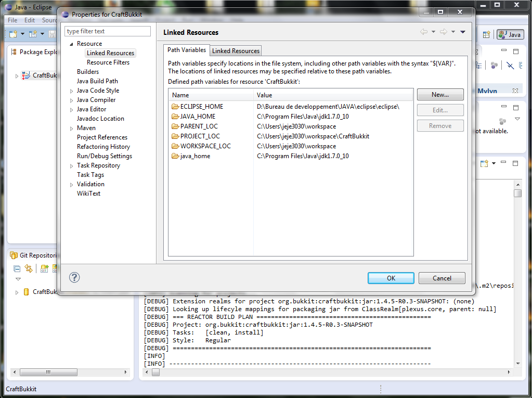This screenshot has width=532, height=398.
Task: Click the Add existing Git repository icon
Action: coord(44,268)
